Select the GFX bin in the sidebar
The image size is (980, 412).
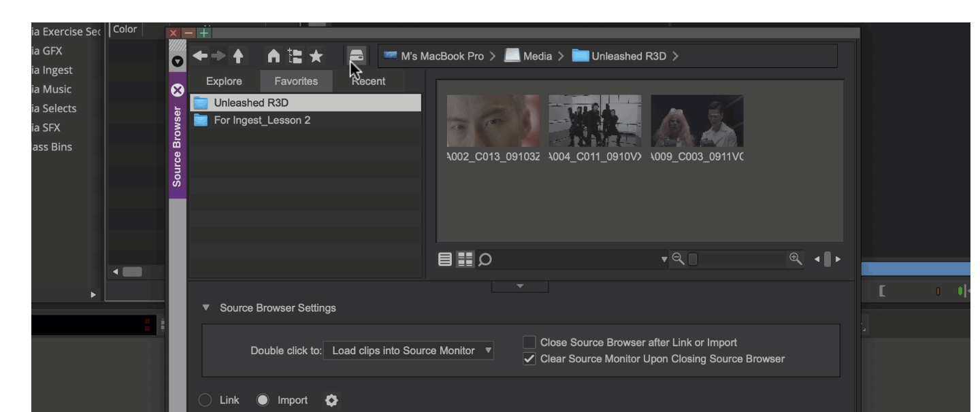(47, 51)
